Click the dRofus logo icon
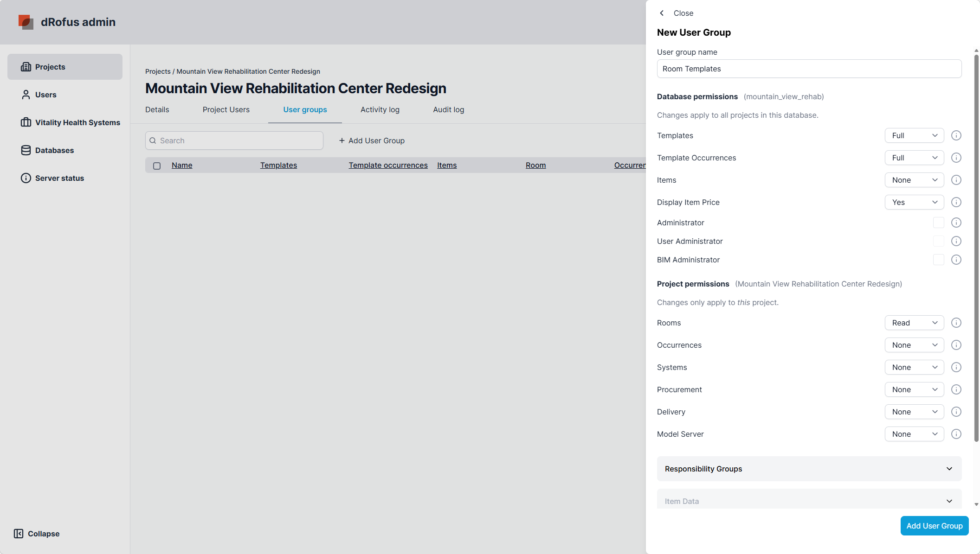 click(26, 22)
